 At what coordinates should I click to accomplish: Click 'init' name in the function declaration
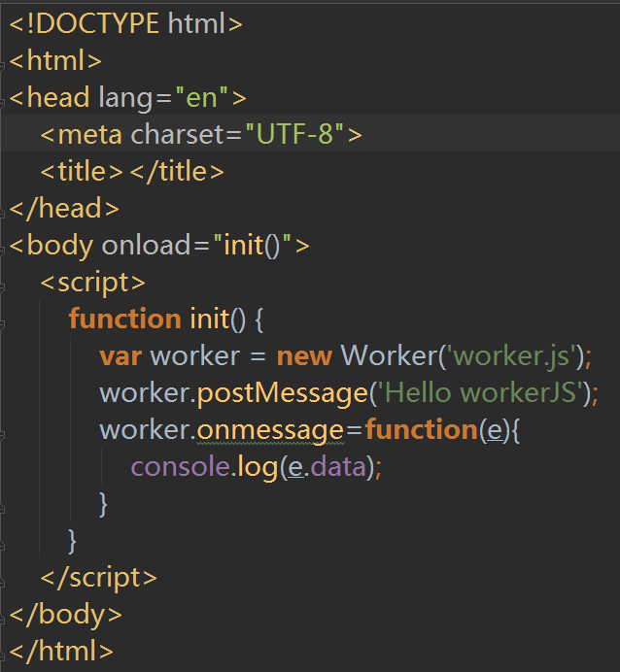[209, 319]
